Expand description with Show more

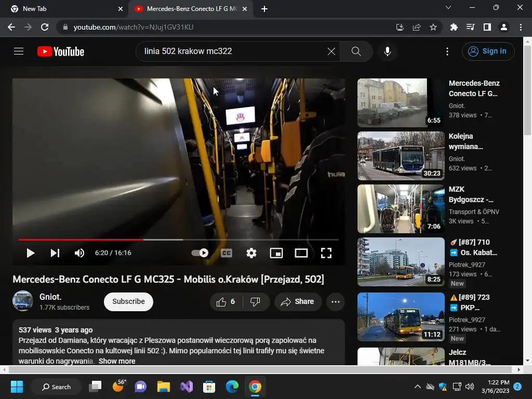[117, 361]
